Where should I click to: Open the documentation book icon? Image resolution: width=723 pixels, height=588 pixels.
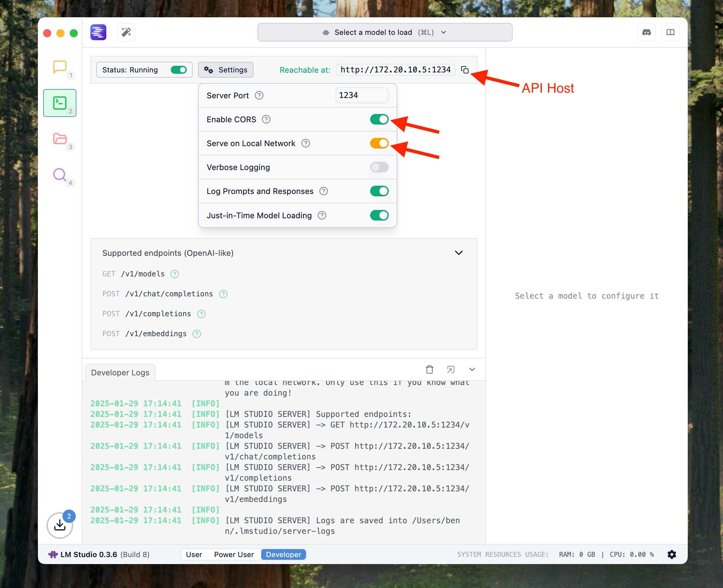pos(670,33)
